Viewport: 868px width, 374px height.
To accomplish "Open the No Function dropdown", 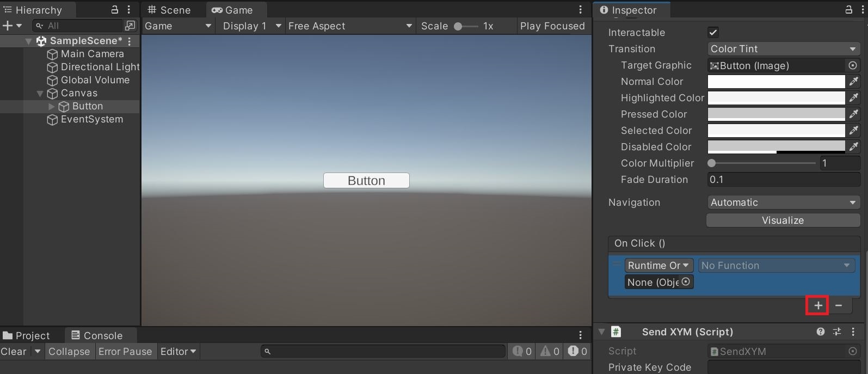I will point(776,266).
